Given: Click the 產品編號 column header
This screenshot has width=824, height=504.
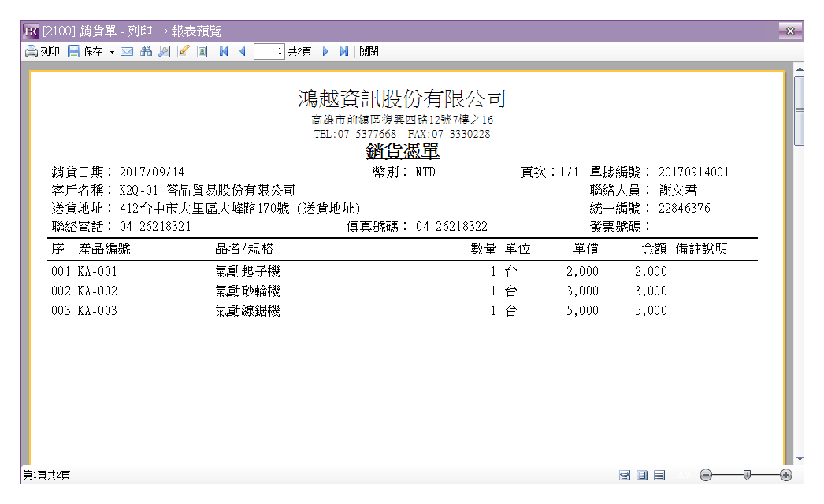Looking at the screenshot, I should pyautogui.click(x=104, y=249).
